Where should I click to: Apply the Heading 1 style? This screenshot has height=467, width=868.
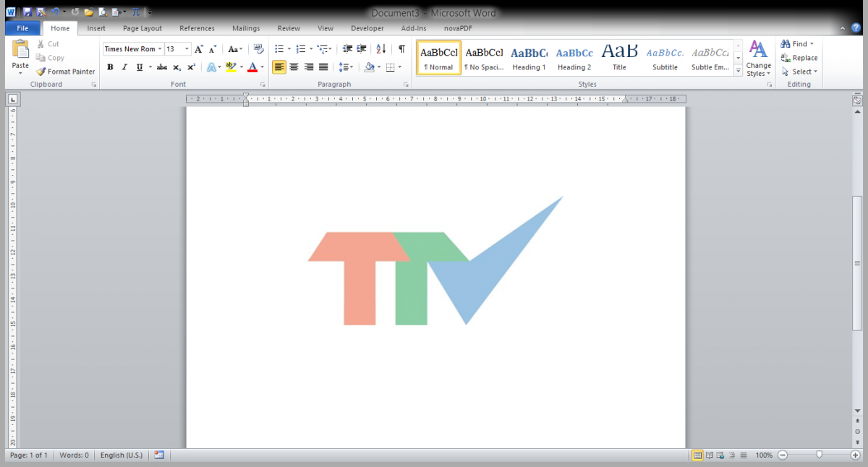click(x=529, y=58)
